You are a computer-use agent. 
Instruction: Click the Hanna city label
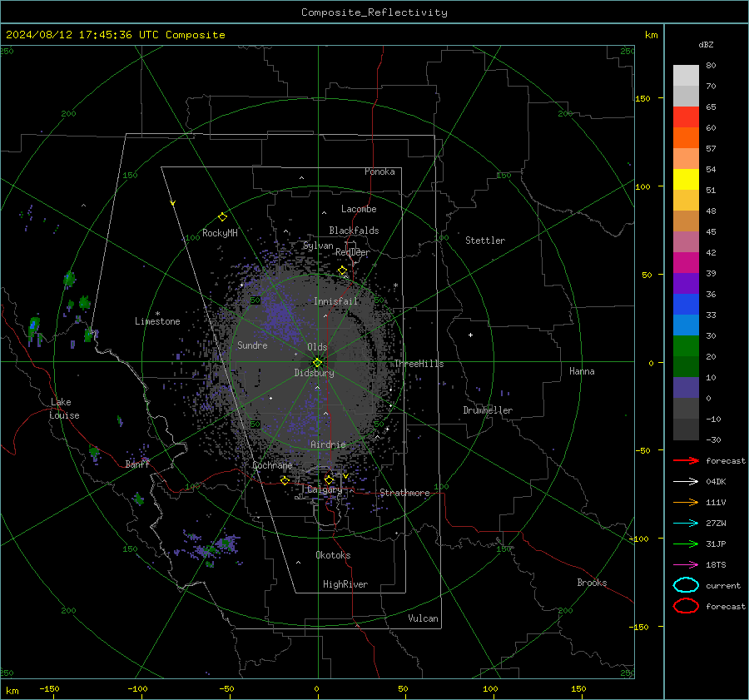coord(582,370)
